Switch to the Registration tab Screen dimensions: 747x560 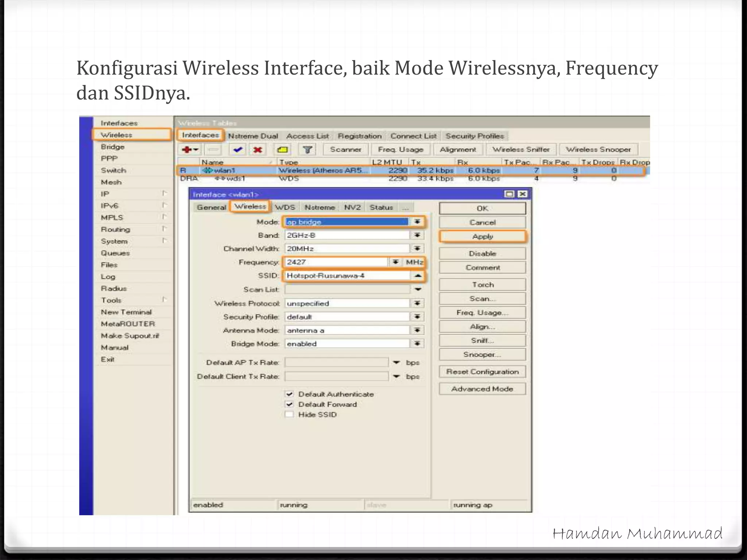[x=360, y=136]
